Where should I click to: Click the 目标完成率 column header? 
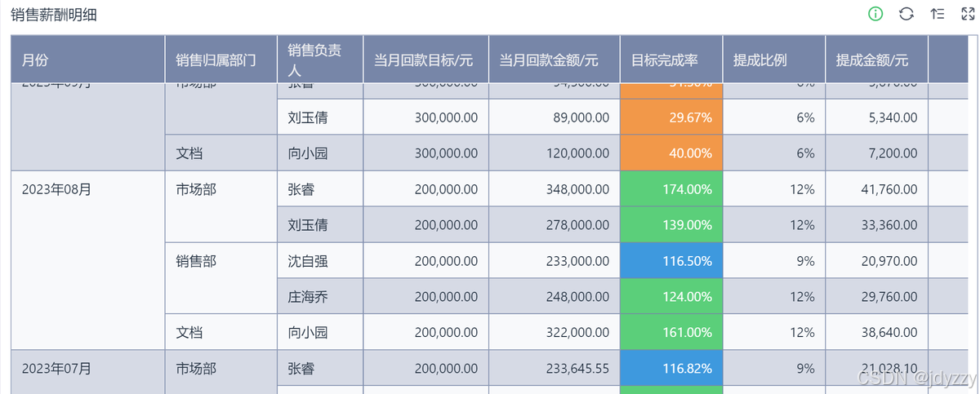671,60
